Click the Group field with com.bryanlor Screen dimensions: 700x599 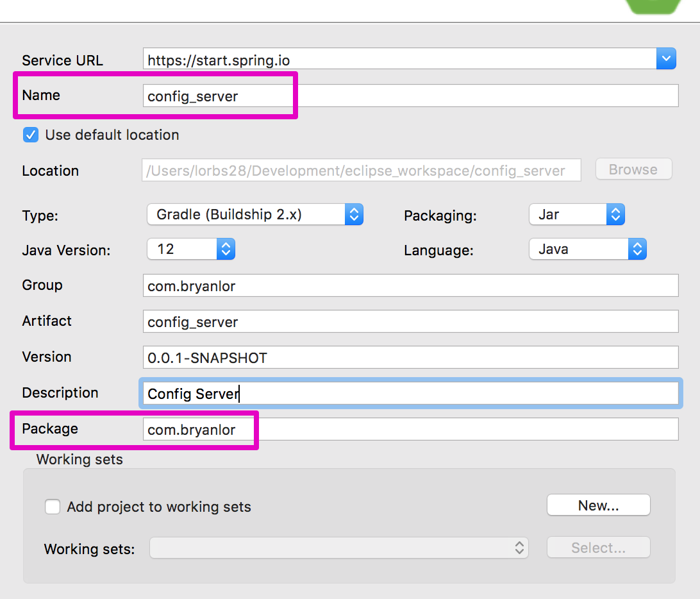pyautogui.click(x=410, y=286)
